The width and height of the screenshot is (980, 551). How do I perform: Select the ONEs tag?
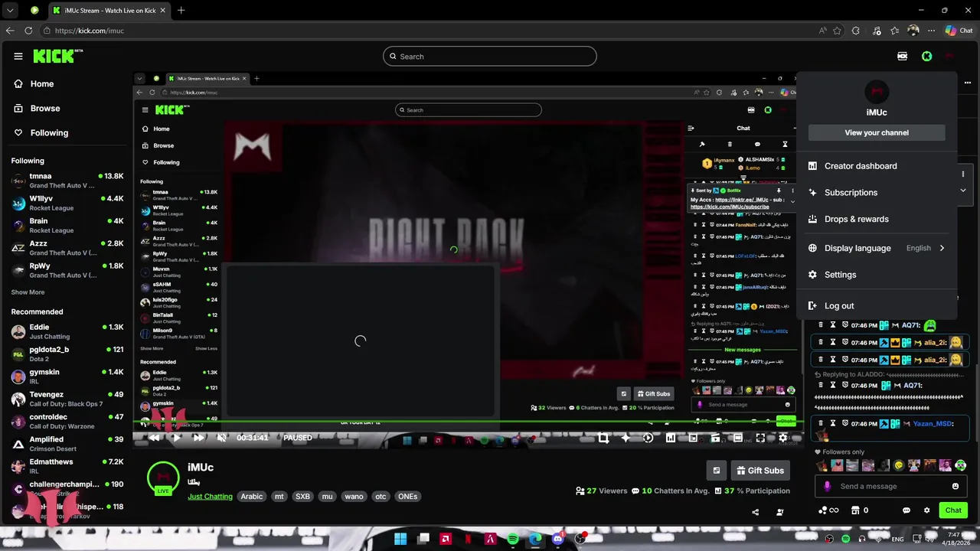pos(407,497)
